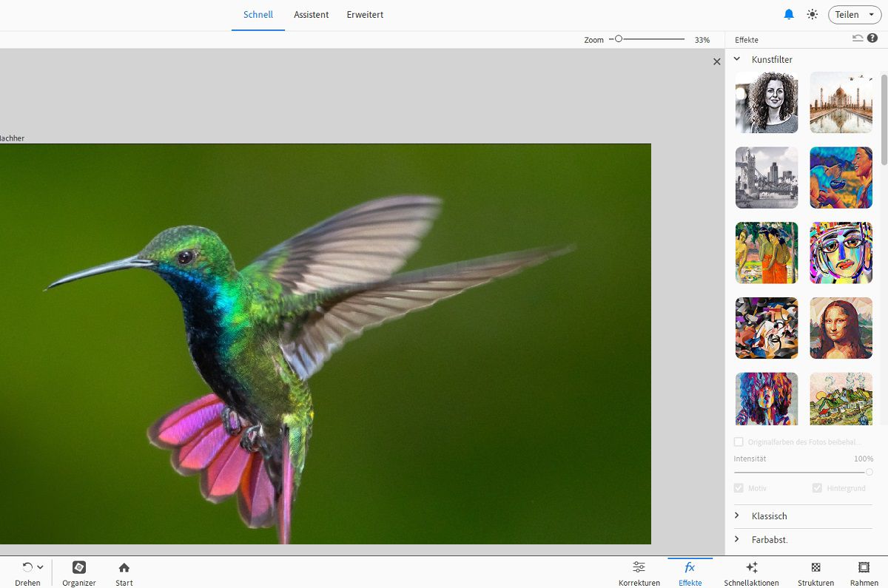Switch to the Erweitert tab
Viewport: 888px width, 588px height.
[365, 15]
